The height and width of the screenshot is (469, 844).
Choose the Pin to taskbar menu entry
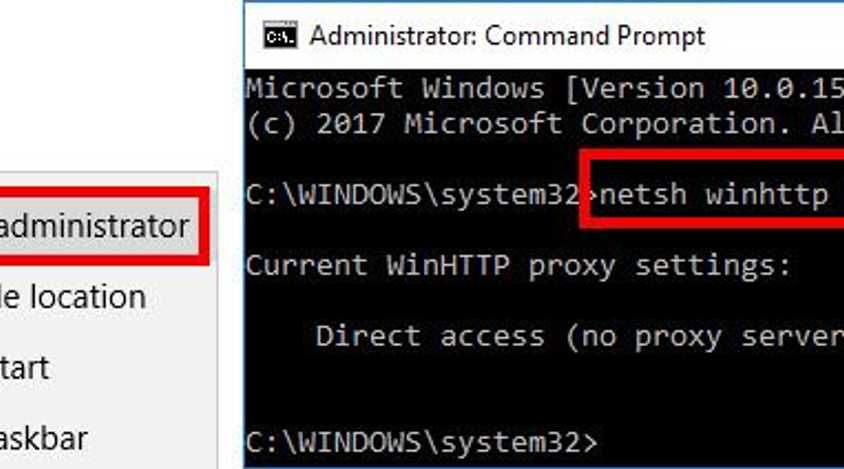point(43,438)
